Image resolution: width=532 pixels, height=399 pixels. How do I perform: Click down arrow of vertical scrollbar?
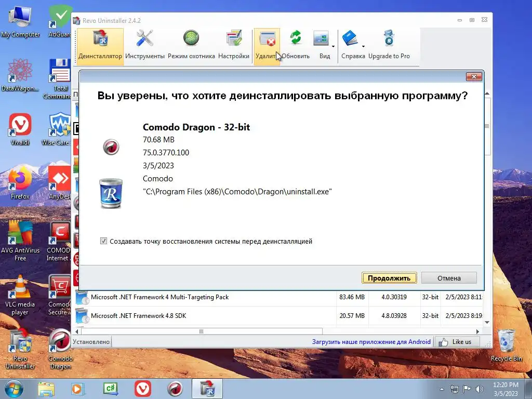pyautogui.click(x=487, y=322)
